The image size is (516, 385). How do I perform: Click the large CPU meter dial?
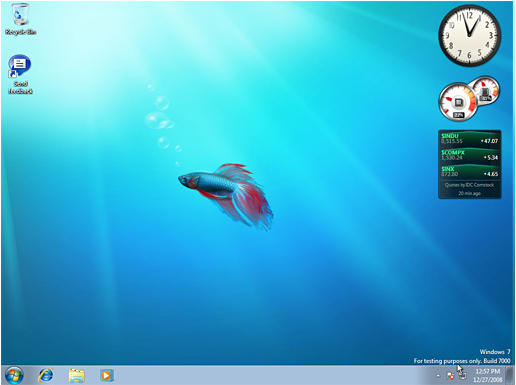[458, 102]
